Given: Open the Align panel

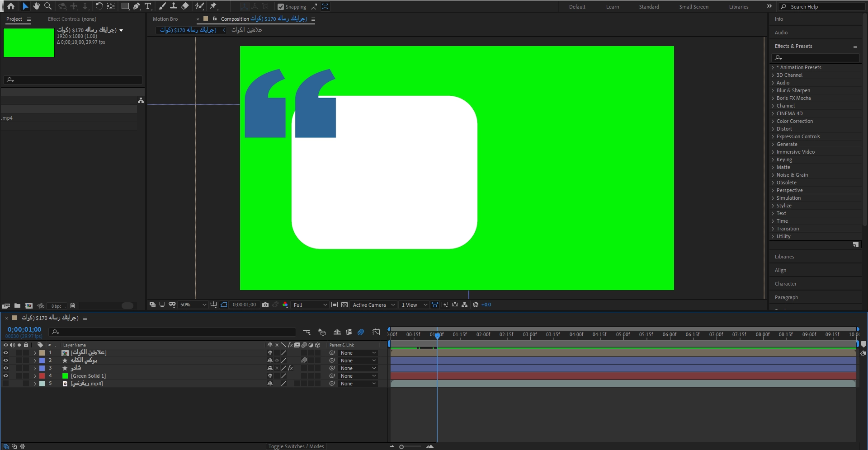Looking at the screenshot, I should pyautogui.click(x=780, y=270).
